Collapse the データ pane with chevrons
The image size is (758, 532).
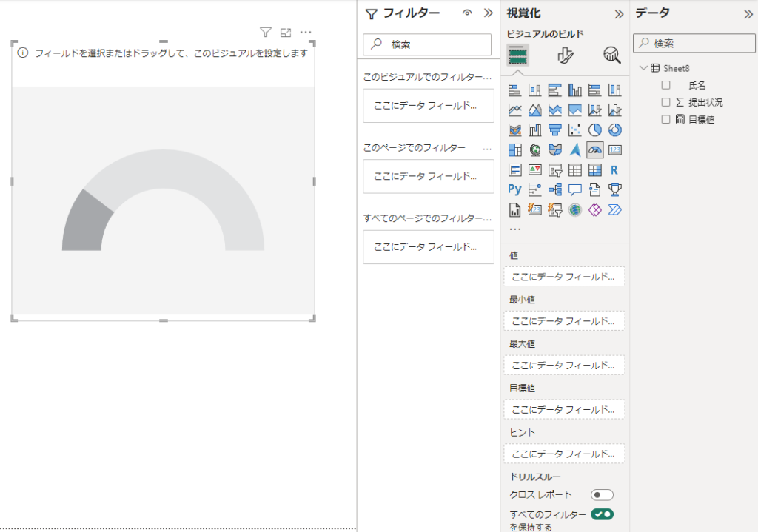(x=748, y=13)
